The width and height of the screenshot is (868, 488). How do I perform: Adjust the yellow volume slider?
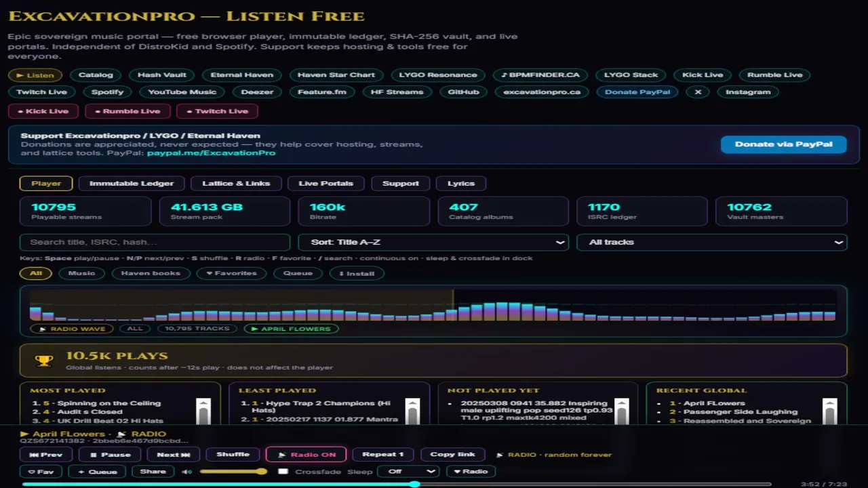point(233,472)
